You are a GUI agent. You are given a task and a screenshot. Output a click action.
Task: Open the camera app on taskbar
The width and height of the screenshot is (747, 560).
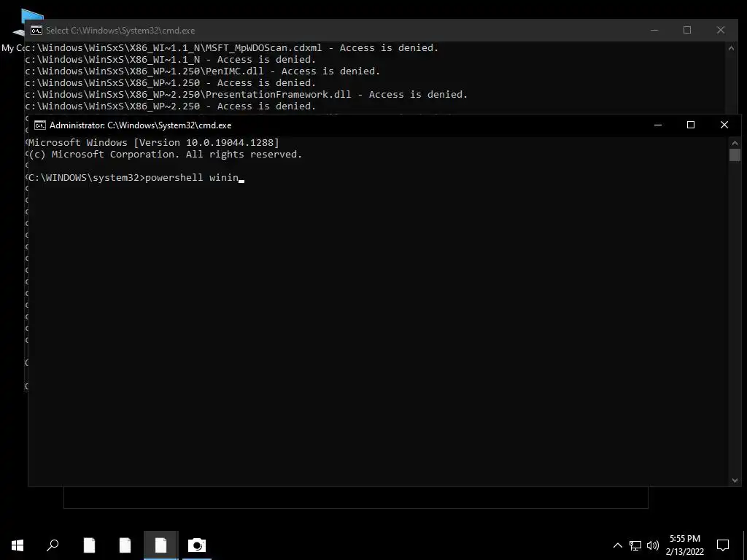197,545
